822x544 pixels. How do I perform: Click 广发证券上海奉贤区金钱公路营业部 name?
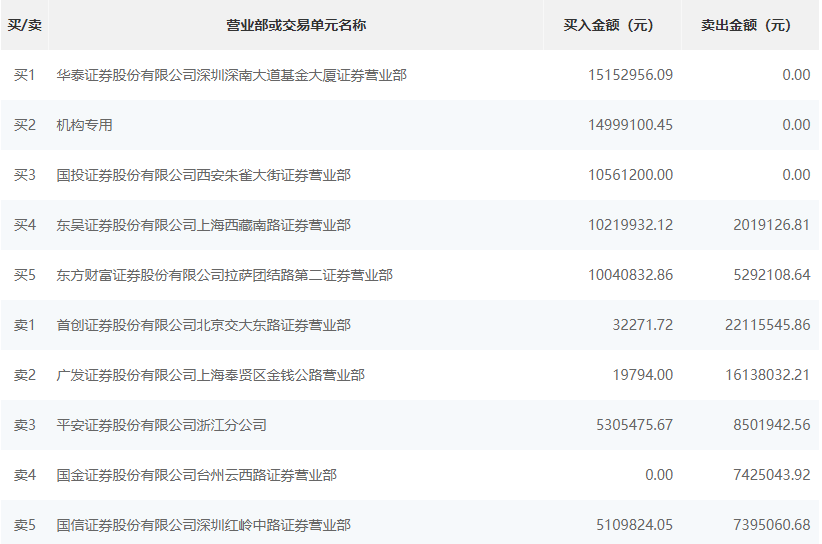pyautogui.click(x=210, y=375)
